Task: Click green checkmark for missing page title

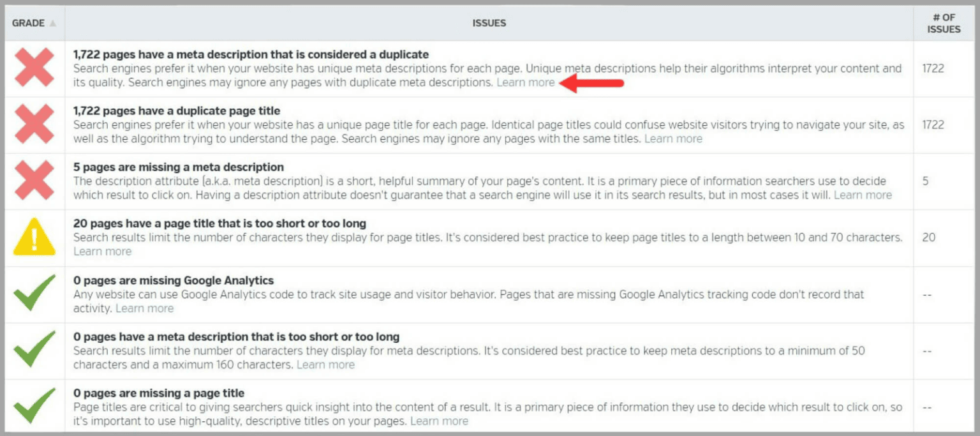Action: pos(34,406)
